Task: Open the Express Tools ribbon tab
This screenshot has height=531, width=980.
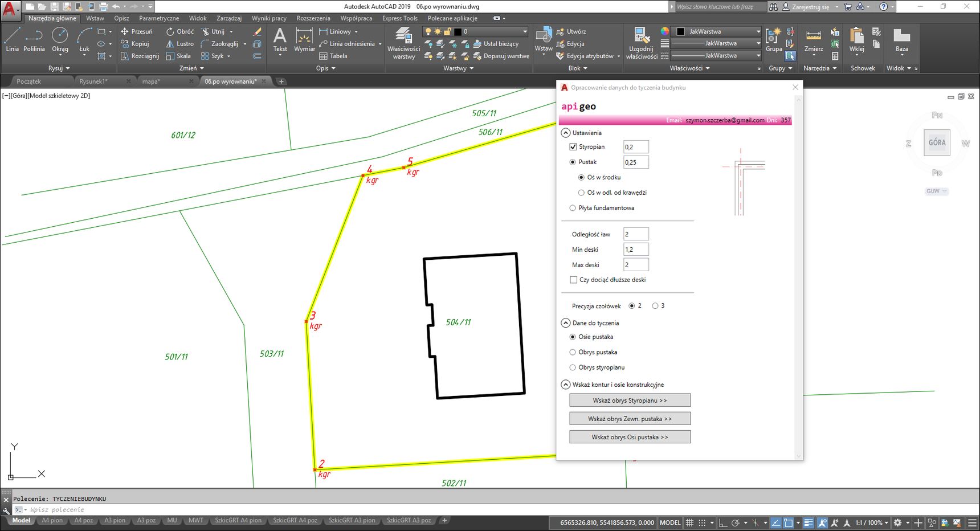Action: [399, 18]
